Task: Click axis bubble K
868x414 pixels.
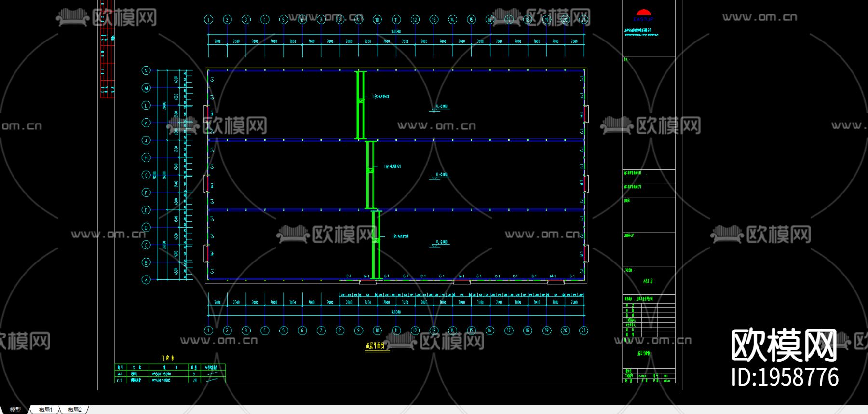Action: 146,123
